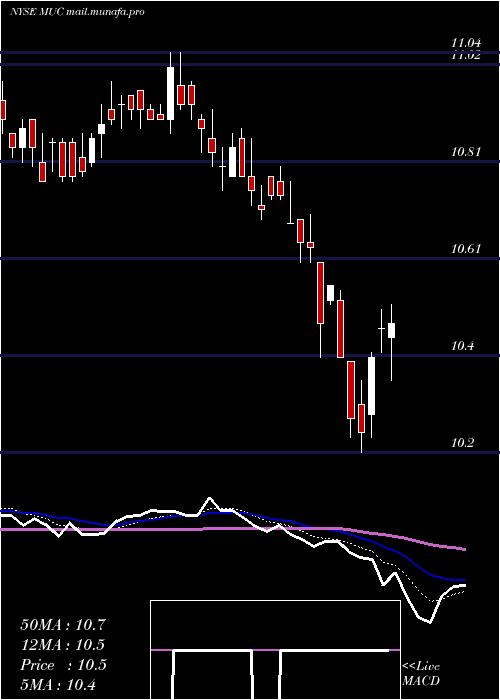Click the NYSE MUC chart title text
Screen dimensions: 500x700
tap(77, 12)
